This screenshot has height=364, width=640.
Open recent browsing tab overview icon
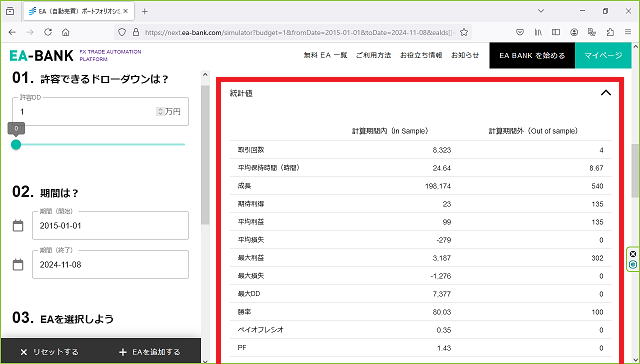click(10, 11)
